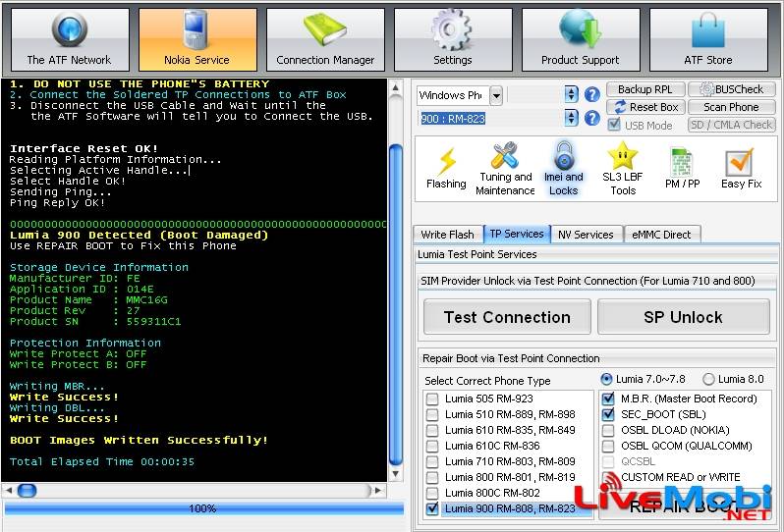Image resolution: width=784 pixels, height=532 pixels.
Task: Open SL3 LBF Tools
Action: [623, 169]
